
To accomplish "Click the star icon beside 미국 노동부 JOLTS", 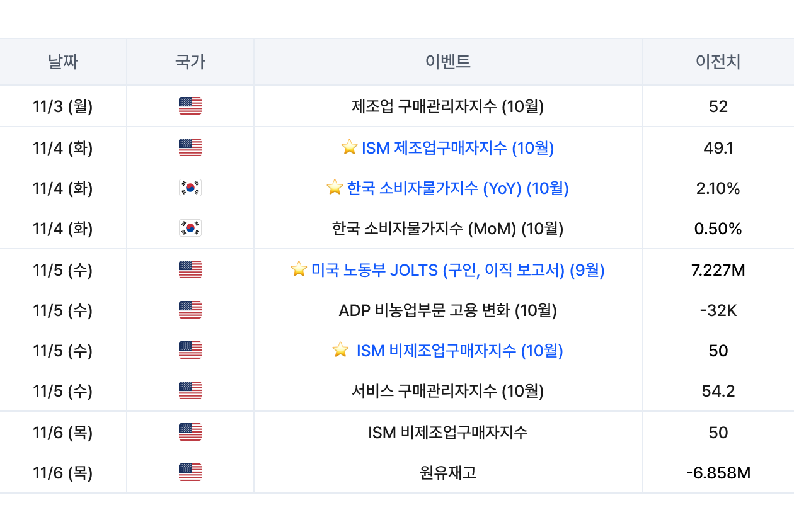I will pyautogui.click(x=299, y=270).
